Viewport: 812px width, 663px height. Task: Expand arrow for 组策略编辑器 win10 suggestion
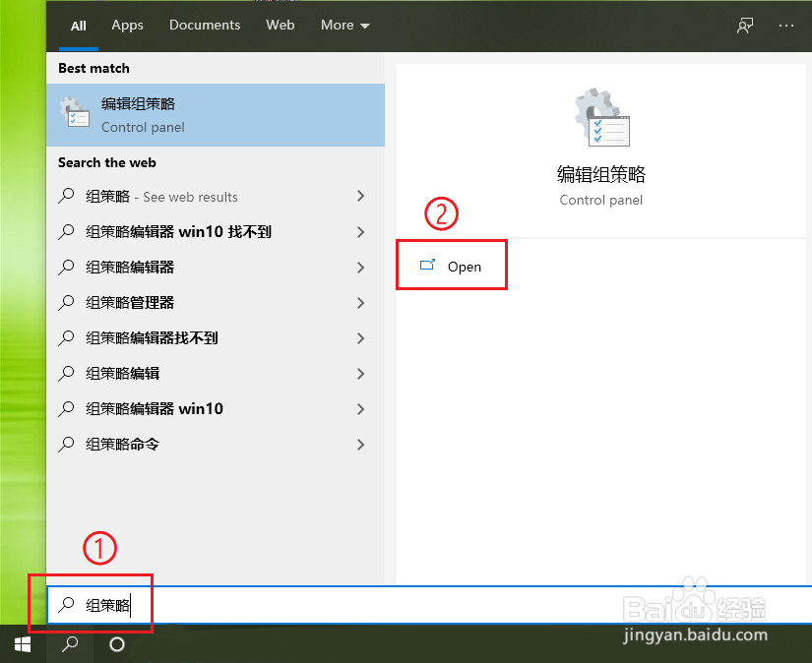click(x=361, y=409)
